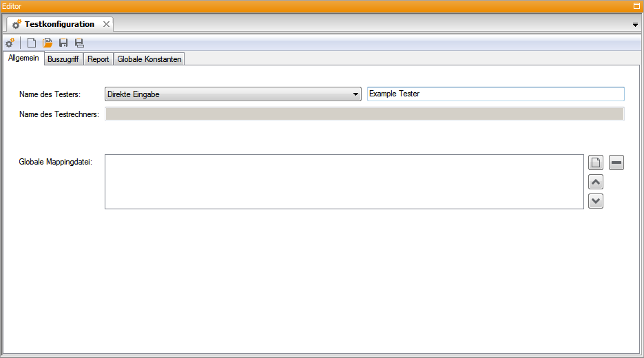Move the mapping file up in list

[x=596, y=182]
